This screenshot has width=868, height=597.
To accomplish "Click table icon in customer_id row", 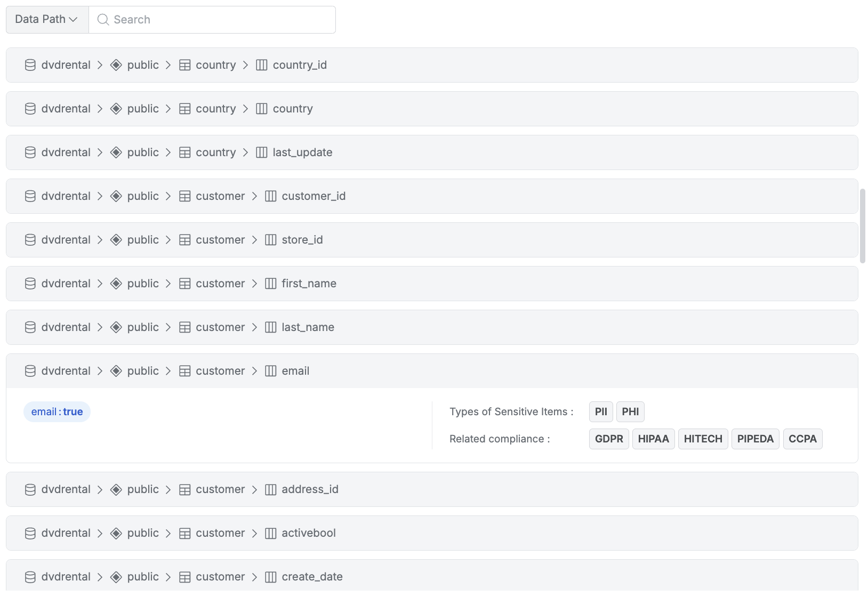I will pos(184,196).
